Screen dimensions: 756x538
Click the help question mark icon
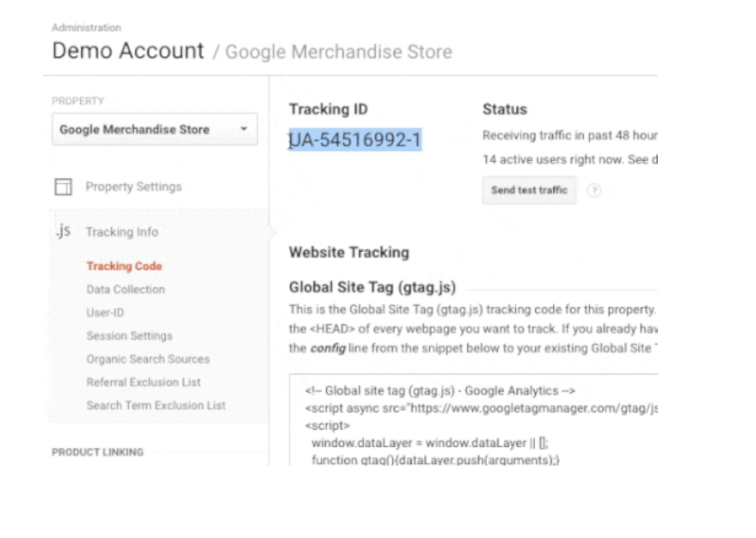[594, 190]
